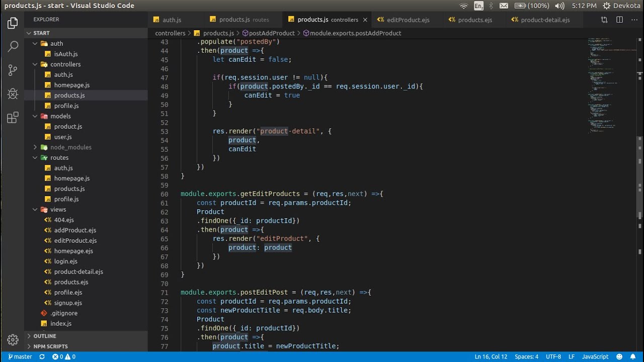The image size is (644, 362).
Task: Click the Spaces: 4 indentation setting
Action: point(526,356)
